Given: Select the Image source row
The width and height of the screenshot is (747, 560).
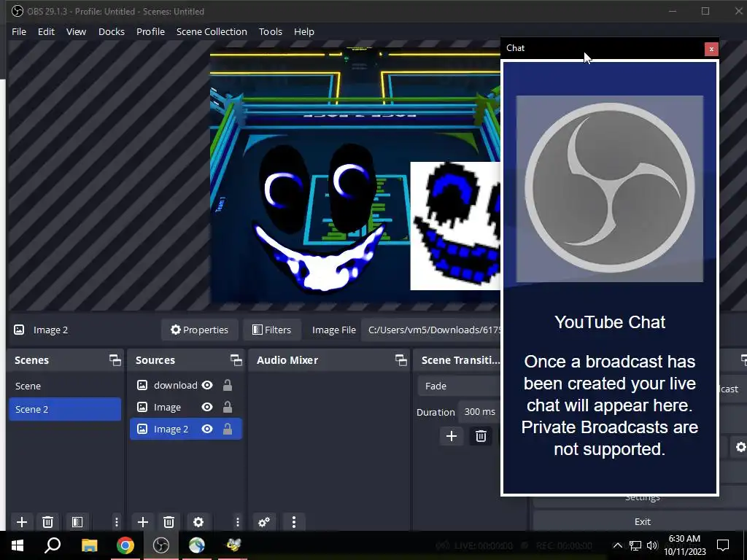Looking at the screenshot, I should (x=186, y=407).
